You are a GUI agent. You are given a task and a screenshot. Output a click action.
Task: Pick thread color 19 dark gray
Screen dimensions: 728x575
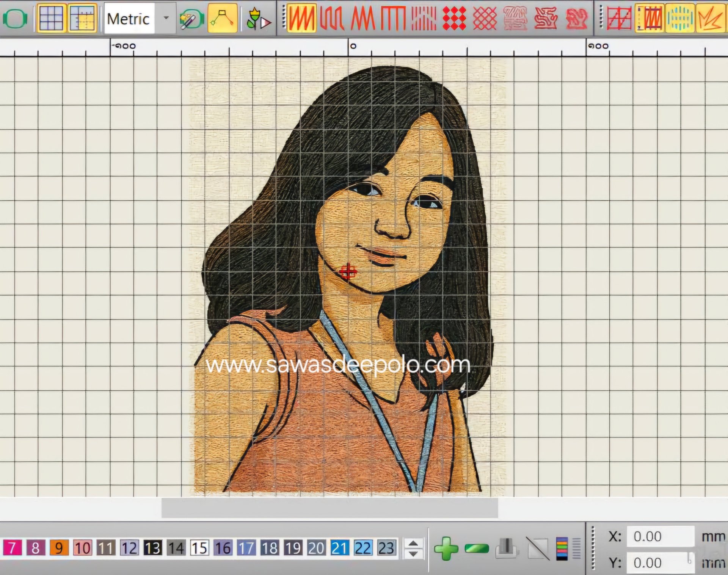pyautogui.click(x=293, y=548)
